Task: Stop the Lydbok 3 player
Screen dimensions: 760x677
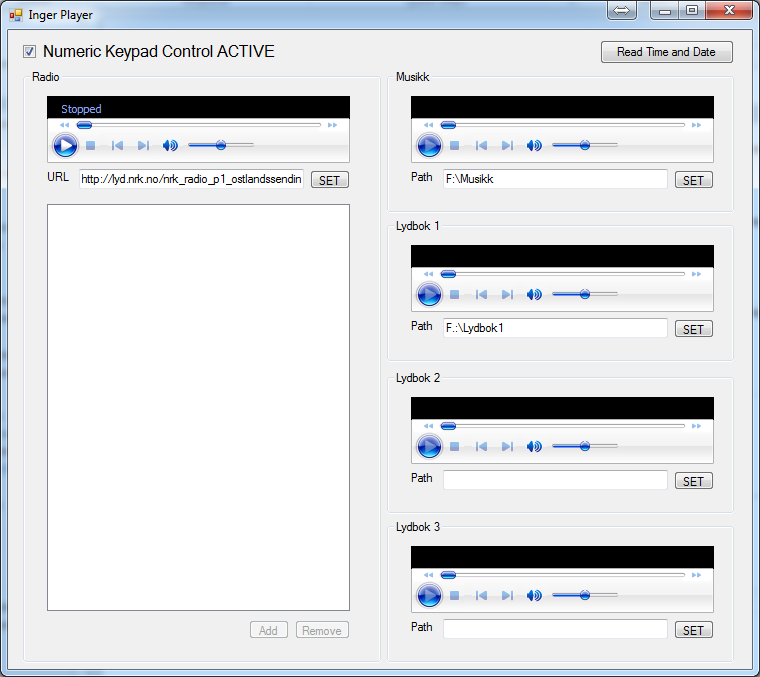Action: (454, 595)
